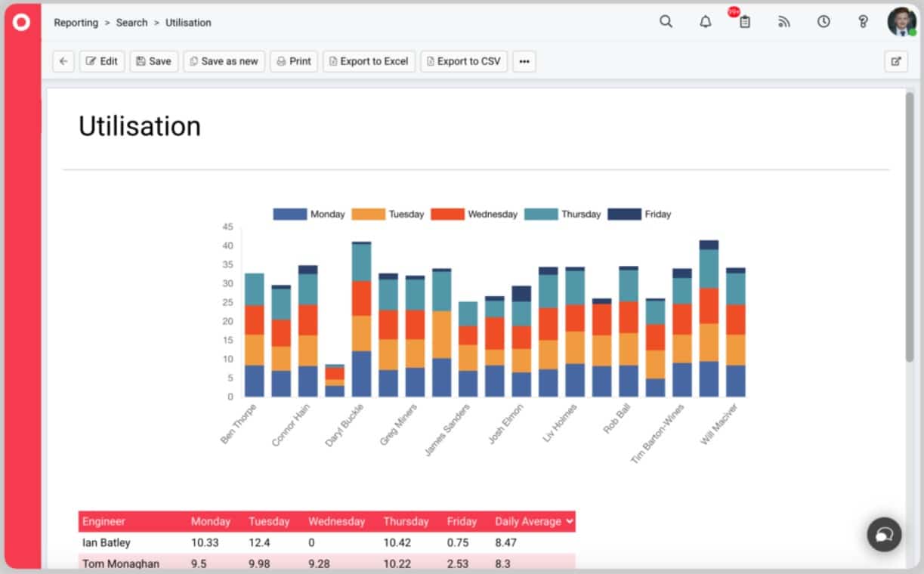Toggle Friday series in chart legend

(640, 214)
